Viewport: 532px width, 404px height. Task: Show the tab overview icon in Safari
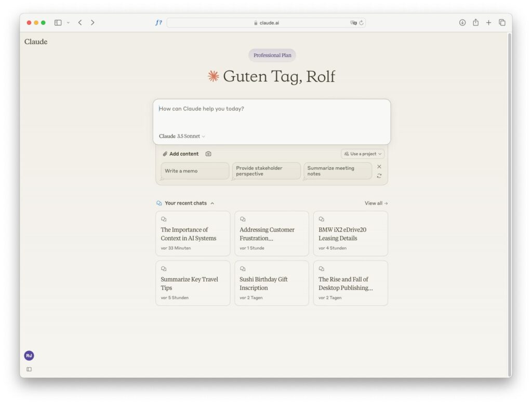click(x=502, y=22)
